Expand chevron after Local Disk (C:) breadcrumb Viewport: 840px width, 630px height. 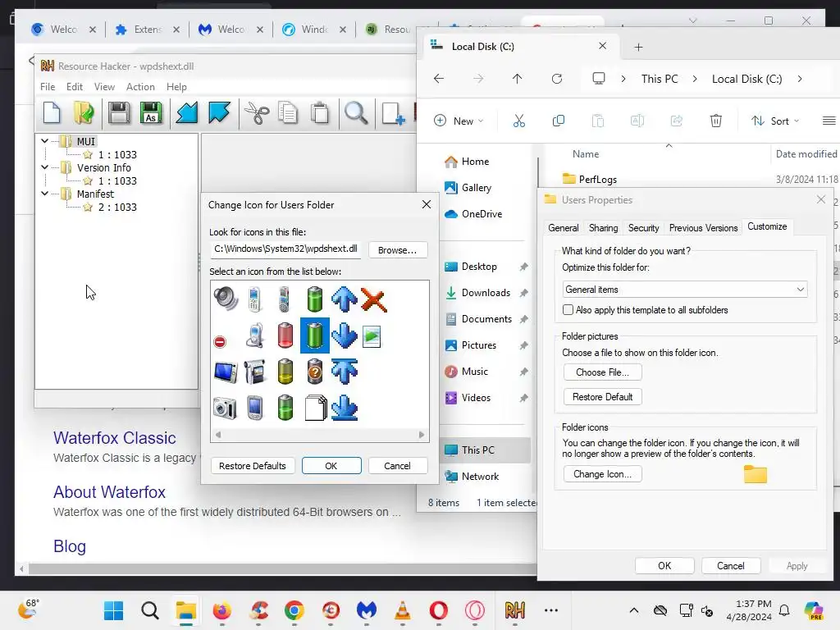[800, 79]
